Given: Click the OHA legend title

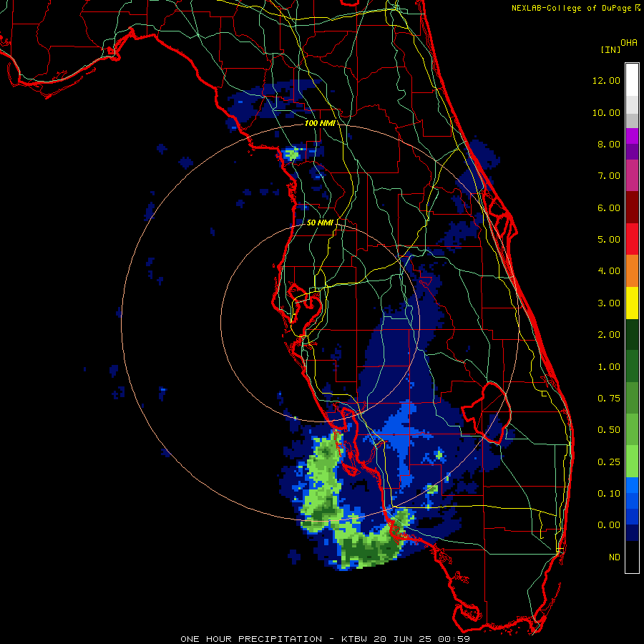Looking at the screenshot, I should click(x=629, y=43).
